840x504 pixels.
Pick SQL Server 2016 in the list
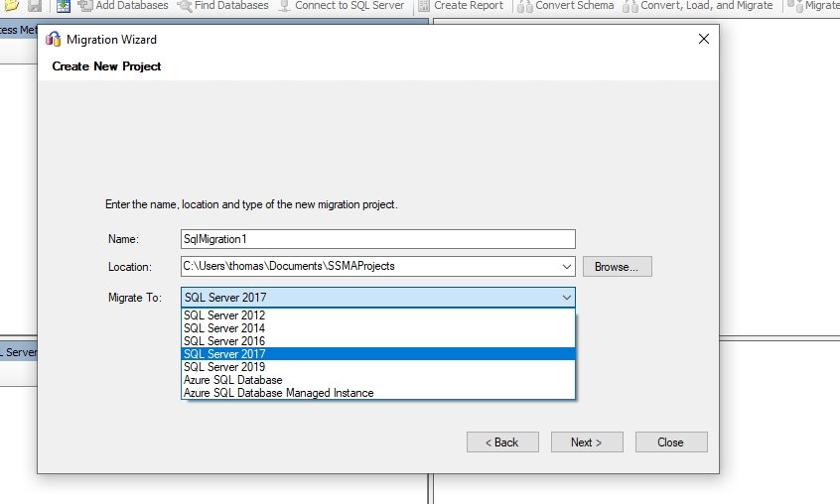click(224, 341)
